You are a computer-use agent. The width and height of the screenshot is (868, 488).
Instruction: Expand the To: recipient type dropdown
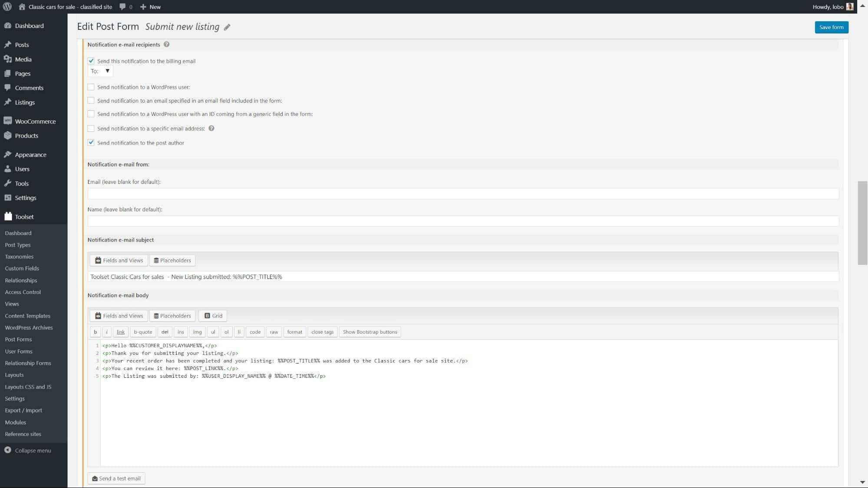click(x=107, y=71)
